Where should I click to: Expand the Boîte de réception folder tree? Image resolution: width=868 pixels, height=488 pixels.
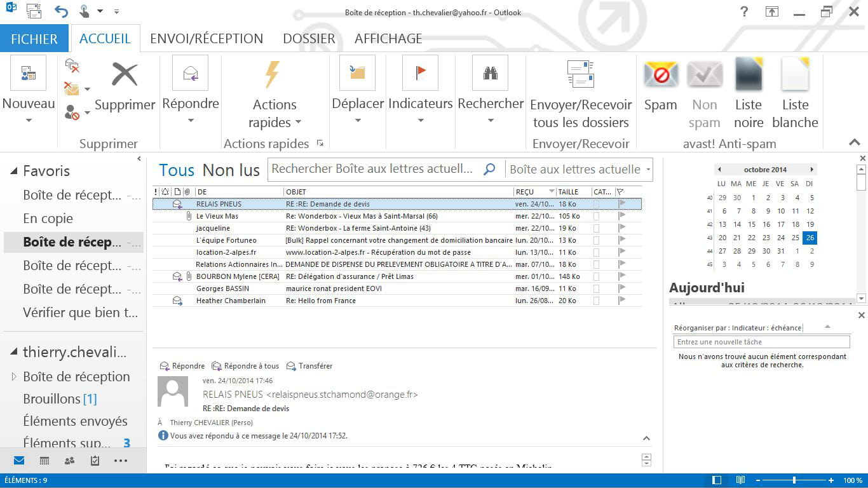(14, 377)
